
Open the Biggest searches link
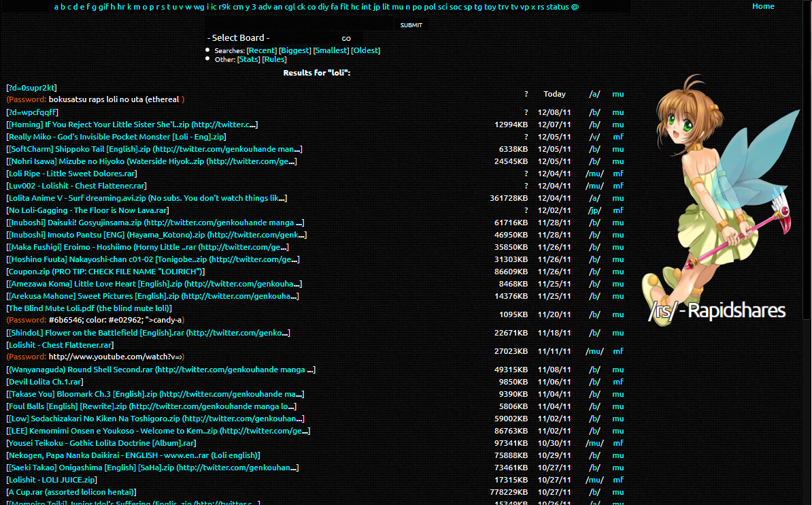(x=294, y=50)
